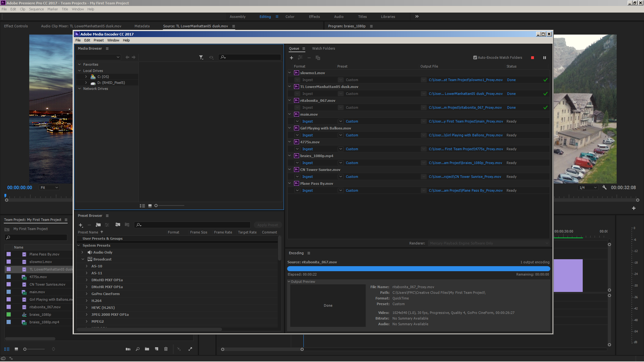Stop the queue with the red button
The width and height of the screenshot is (644, 362).
click(532, 58)
